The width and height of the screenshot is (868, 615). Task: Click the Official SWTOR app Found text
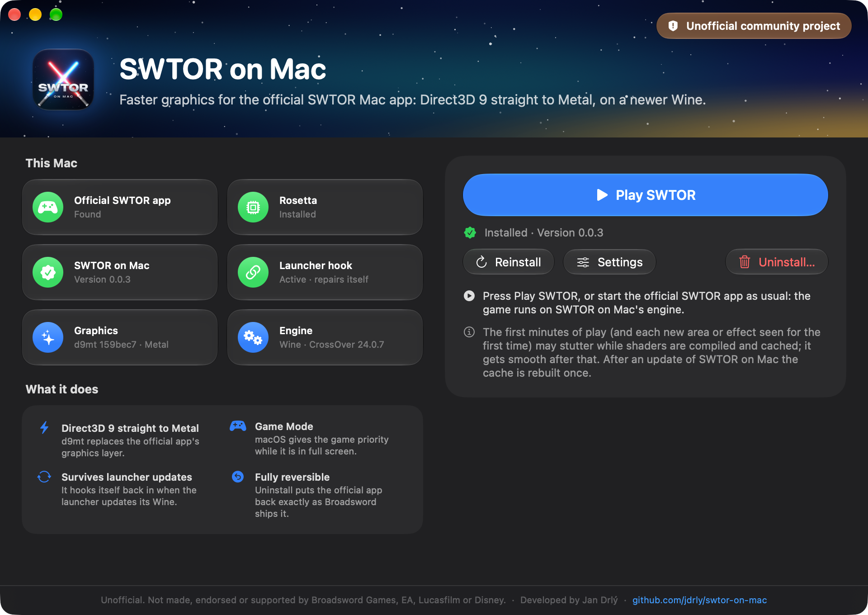pyautogui.click(x=88, y=214)
